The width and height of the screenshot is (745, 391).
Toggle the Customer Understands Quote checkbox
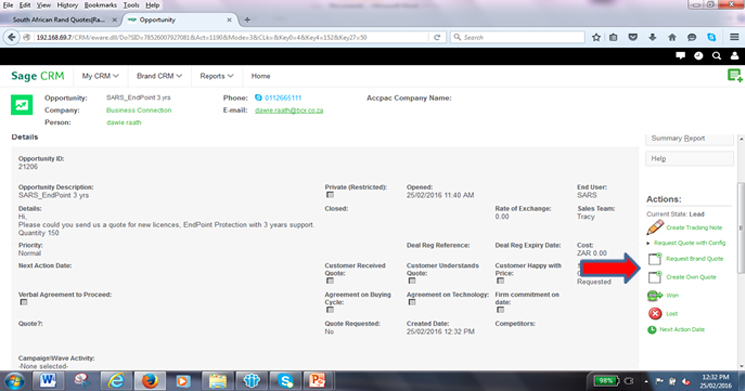click(x=412, y=281)
